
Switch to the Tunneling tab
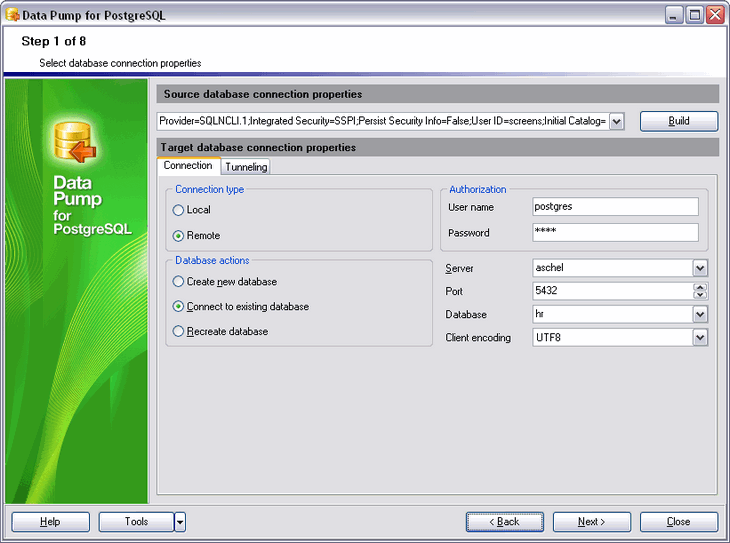pyautogui.click(x=246, y=167)
